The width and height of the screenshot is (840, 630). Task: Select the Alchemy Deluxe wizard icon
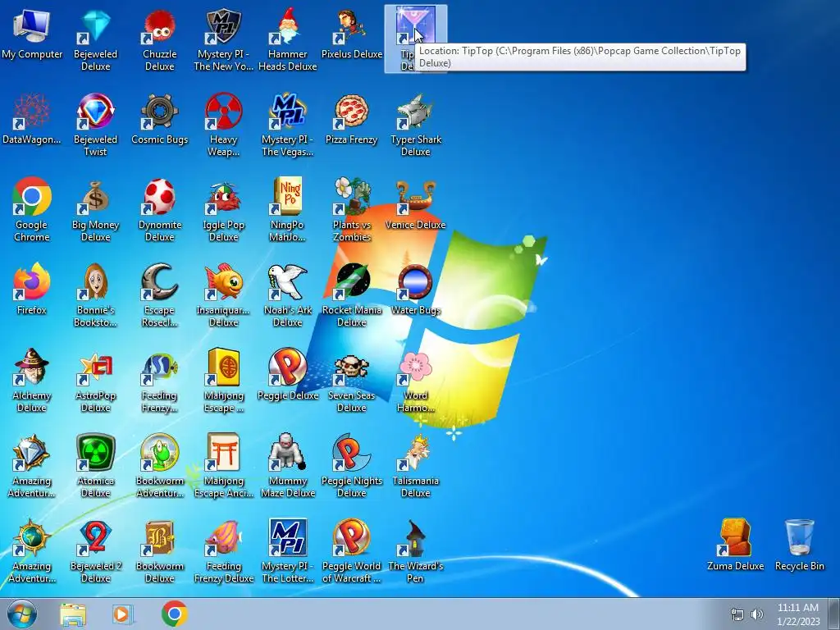pos(32,367)
